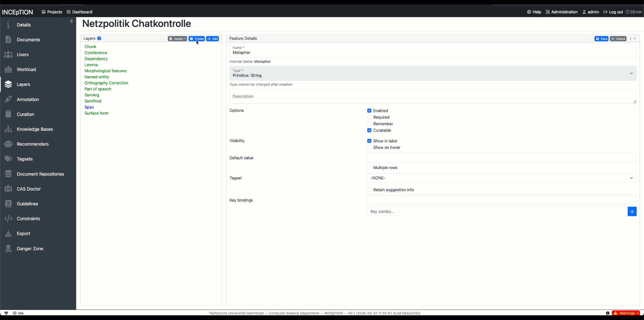The height and width of the screenshot is (320, 644).
Task: Click the black dot status indicator
Action: (x=607, y=313)
